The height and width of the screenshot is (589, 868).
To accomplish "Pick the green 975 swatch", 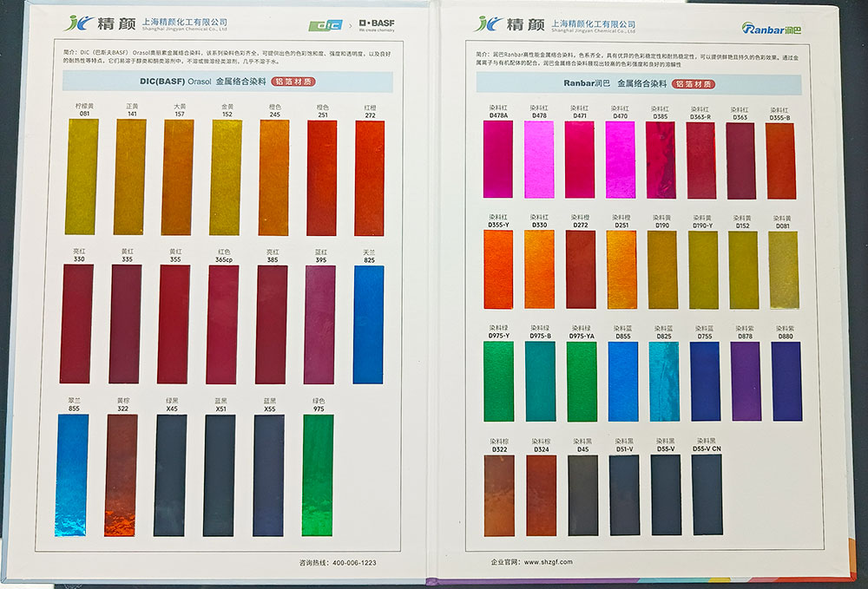I will (318, 474).
